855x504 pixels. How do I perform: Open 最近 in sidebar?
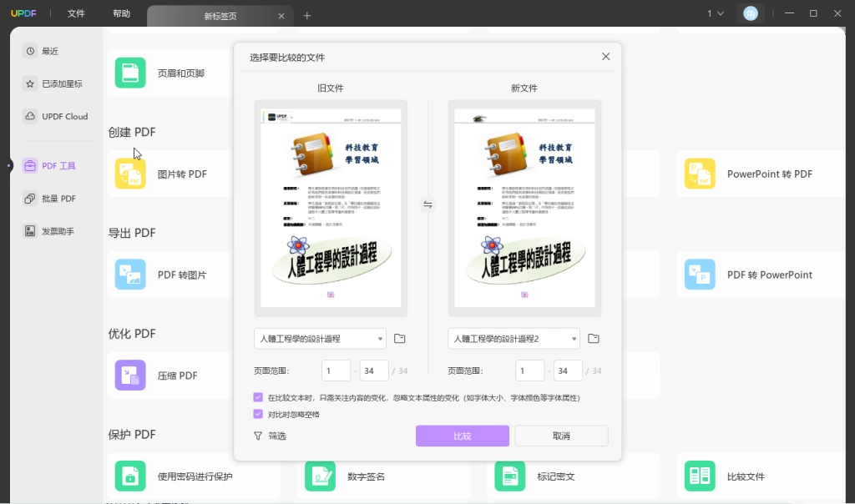pyautogui.click(x=42, y=51)
